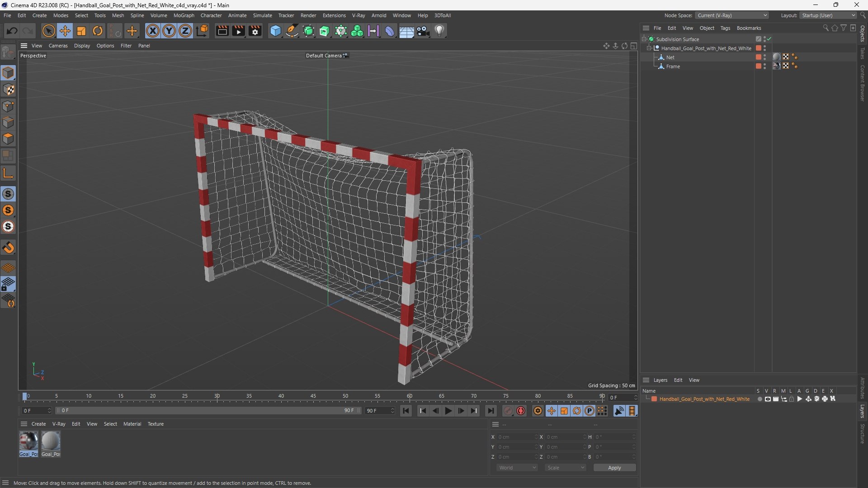Go to the end of the animation

point(490,411)
